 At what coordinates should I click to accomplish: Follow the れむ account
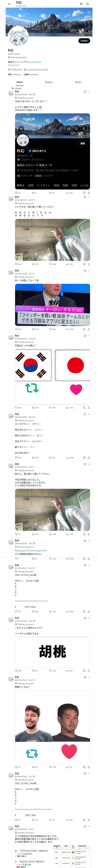84,41
